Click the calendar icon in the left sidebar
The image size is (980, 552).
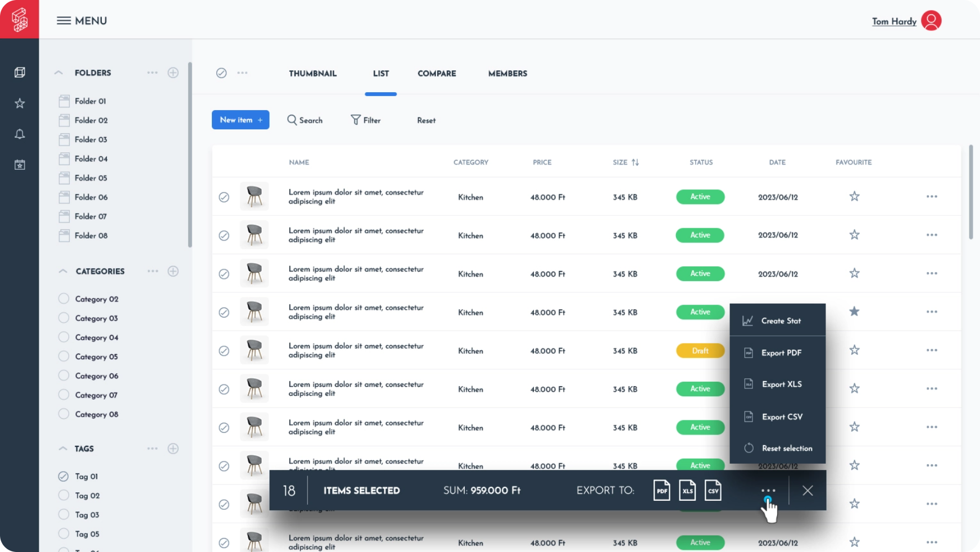(x=20, y=165)
